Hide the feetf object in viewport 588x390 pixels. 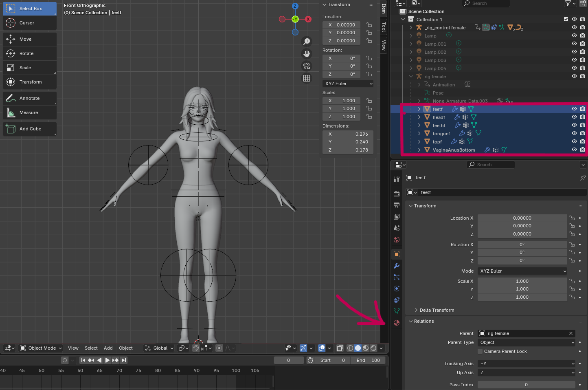coord(574,109)
